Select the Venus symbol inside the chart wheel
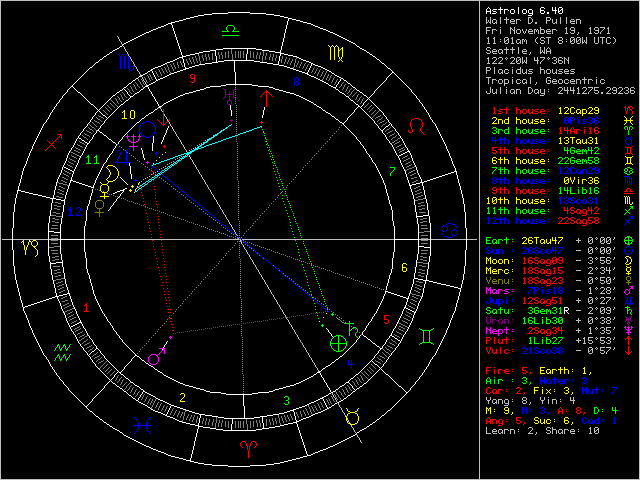 tap(99, 208)
